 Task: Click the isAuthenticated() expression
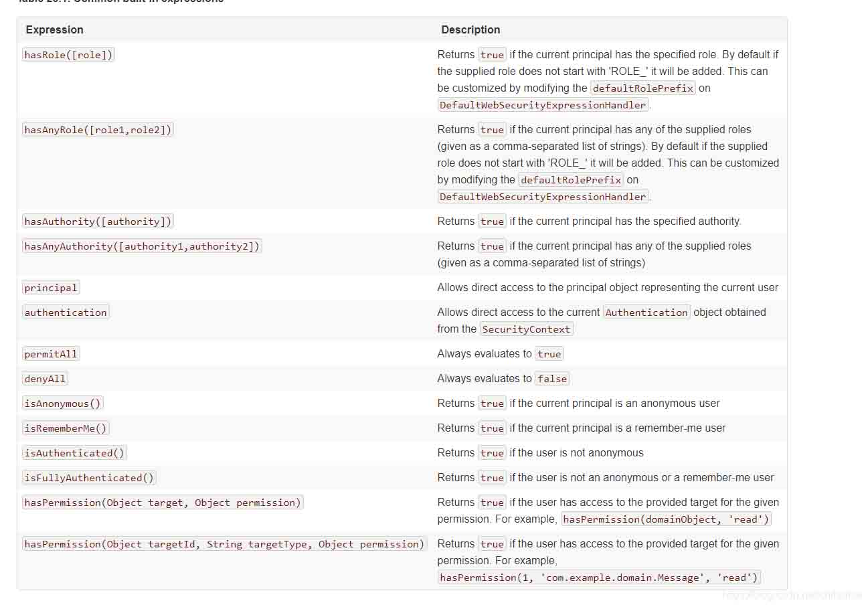pos(74,453)
